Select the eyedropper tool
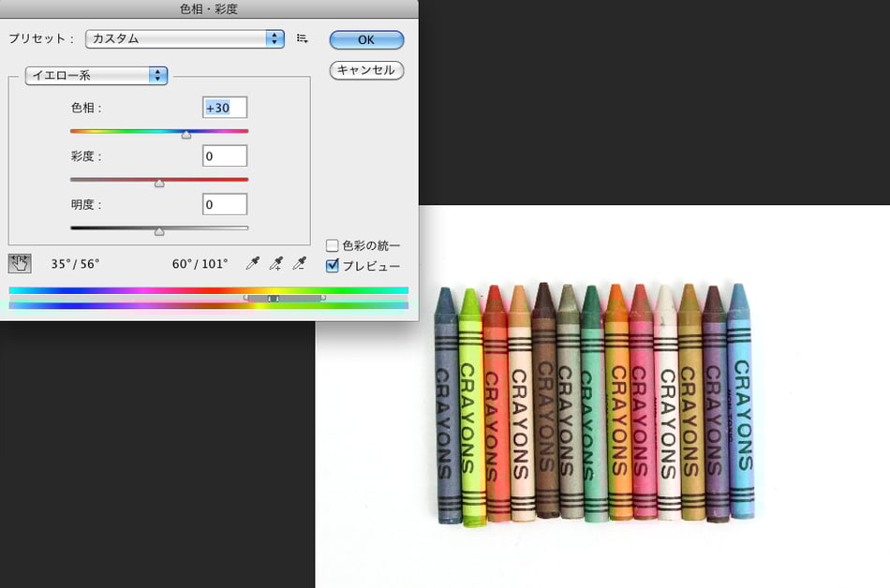Screen dimensions: 890x588 pos(253,263)
